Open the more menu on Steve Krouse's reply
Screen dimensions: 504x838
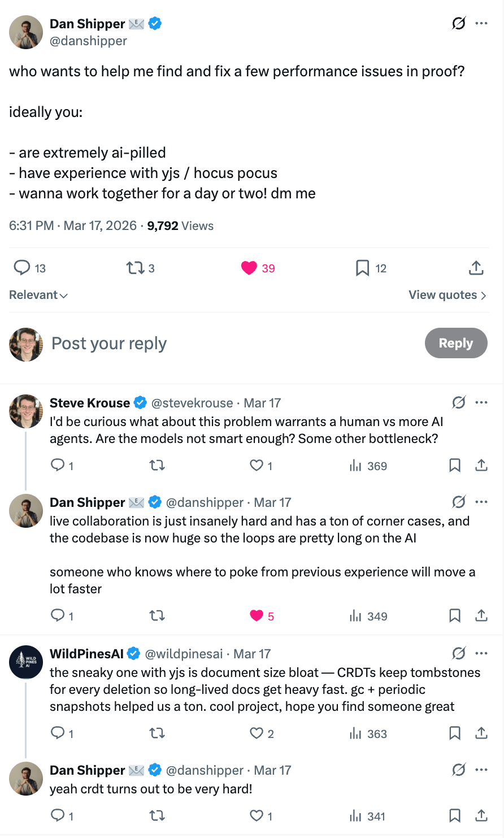(x=481, y=402)
